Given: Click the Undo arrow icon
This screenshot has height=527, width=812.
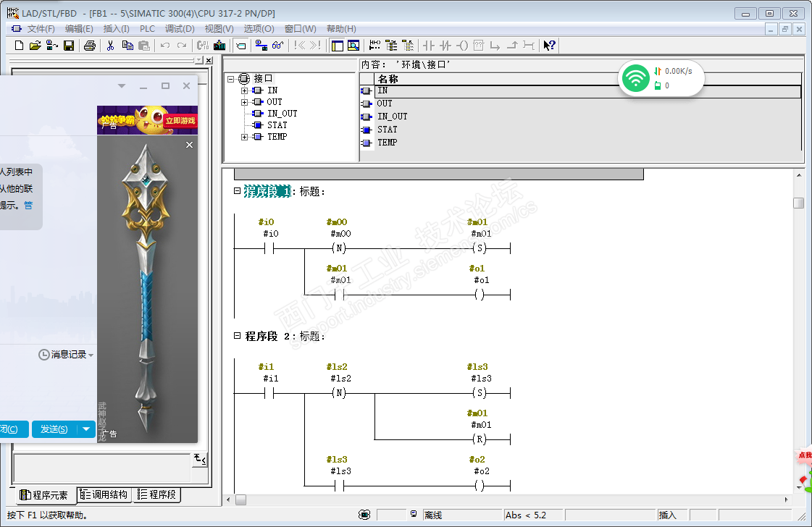Looking at the screenshot, I should point(165,46).
